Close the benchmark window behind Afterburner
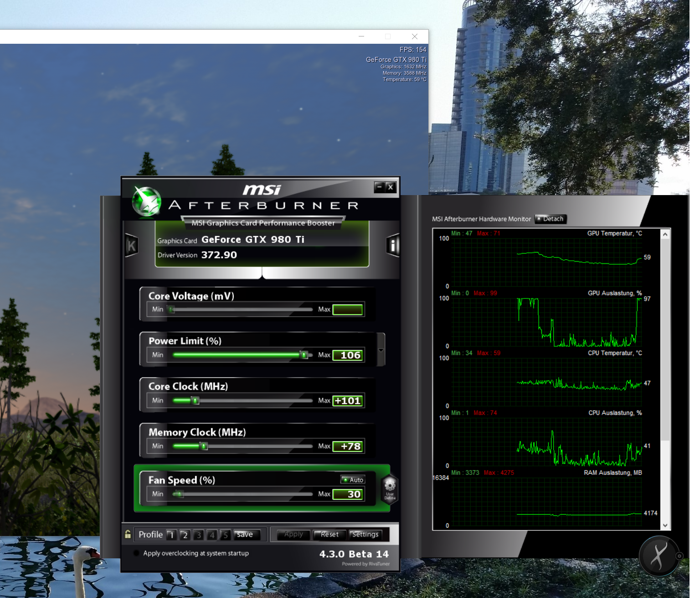Image resolution: width=700 pixels, height=598 pixels. click(x=414, y=36)
